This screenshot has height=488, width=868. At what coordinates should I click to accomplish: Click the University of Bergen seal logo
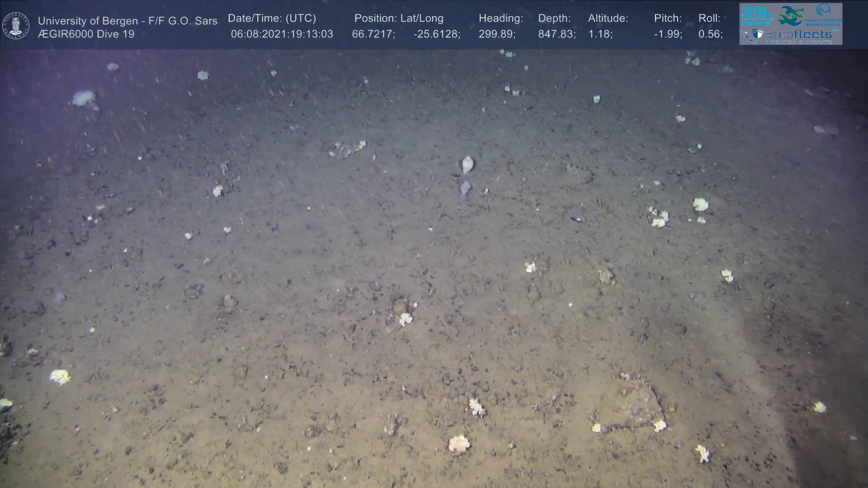click(x=16, y=26)
